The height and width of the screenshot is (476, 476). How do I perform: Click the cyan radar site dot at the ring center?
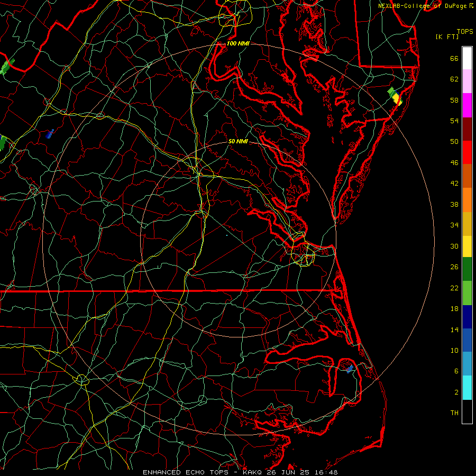tap(227, 235)
